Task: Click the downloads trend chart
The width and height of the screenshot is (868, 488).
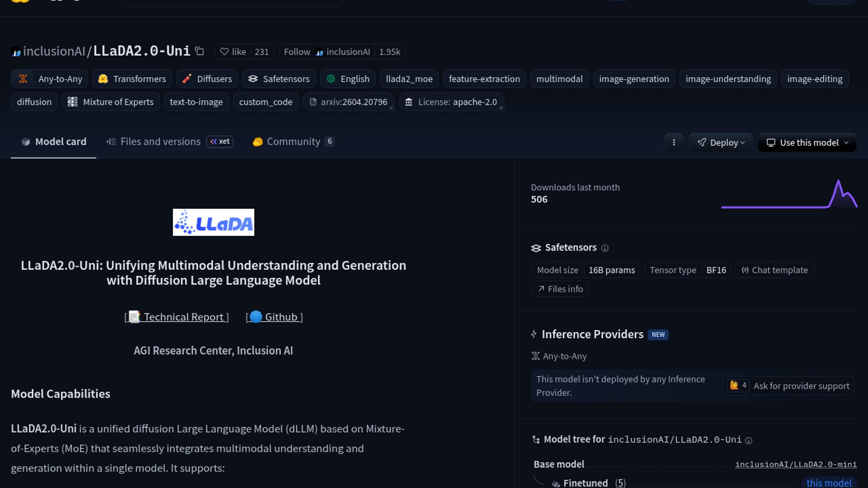Action: pos(789,194)
